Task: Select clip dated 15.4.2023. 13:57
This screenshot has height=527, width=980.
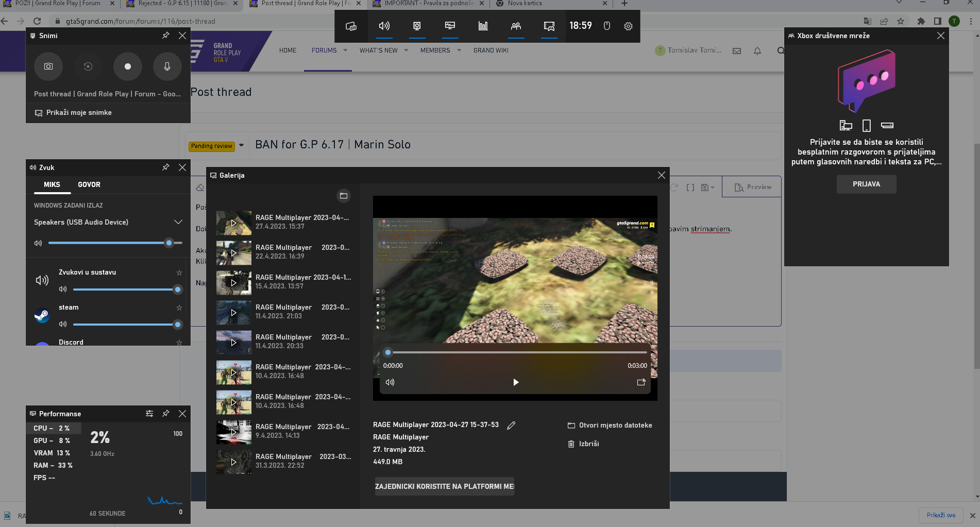Action: (284, 282)
